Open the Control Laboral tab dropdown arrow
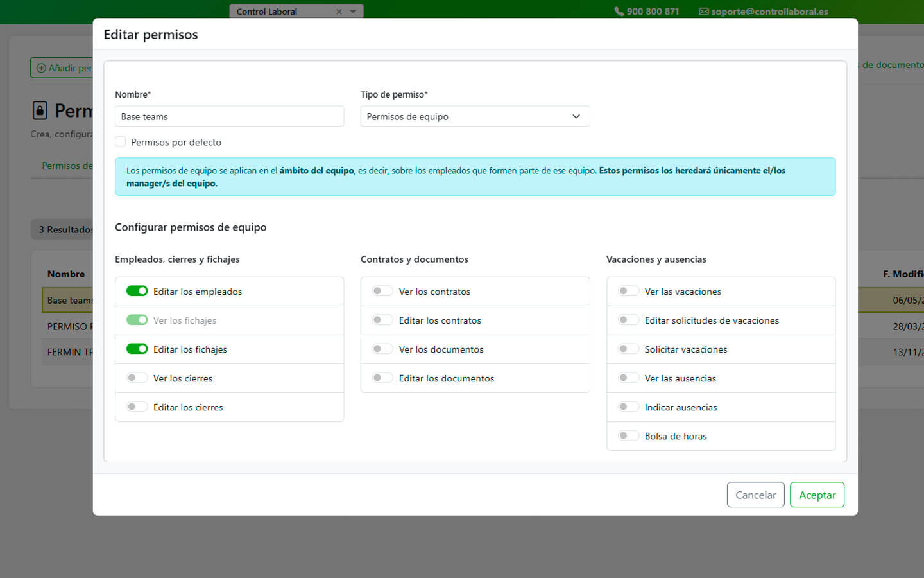The height and width of the screenshot is (578, 924). (x=353, y=12)
